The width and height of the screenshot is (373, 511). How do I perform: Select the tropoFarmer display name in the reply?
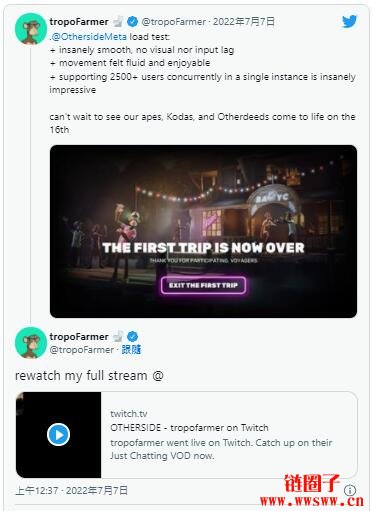pyautogui.click(x=79, y=336)
